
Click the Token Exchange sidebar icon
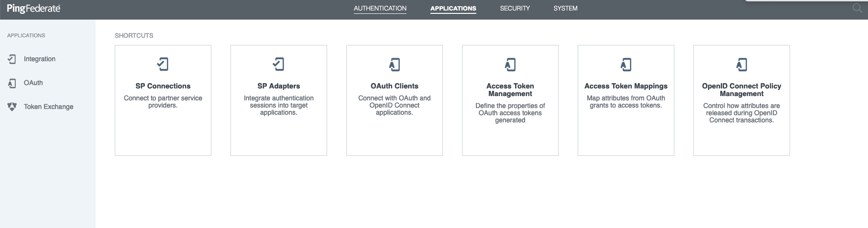pyautogui.click(x=12, y=107)
